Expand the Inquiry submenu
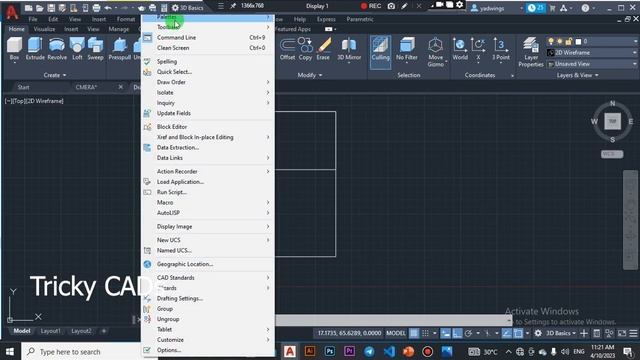 (208, 103)
